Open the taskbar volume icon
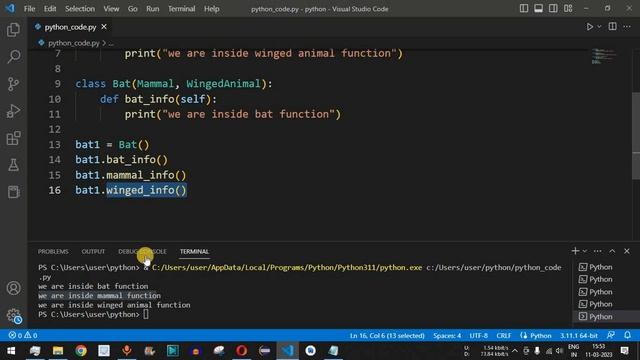 [559, 351]
